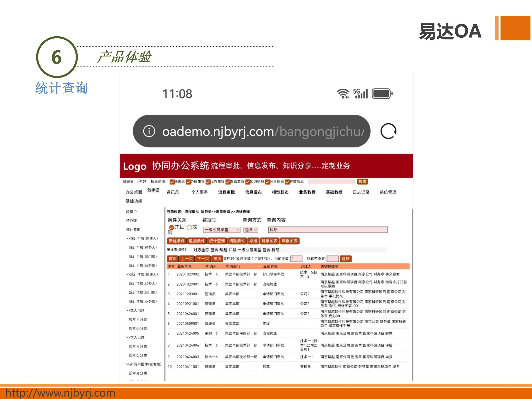Tap the battery status icon
This screenshot has width=532, height=399.
click(x=382, y=94)
